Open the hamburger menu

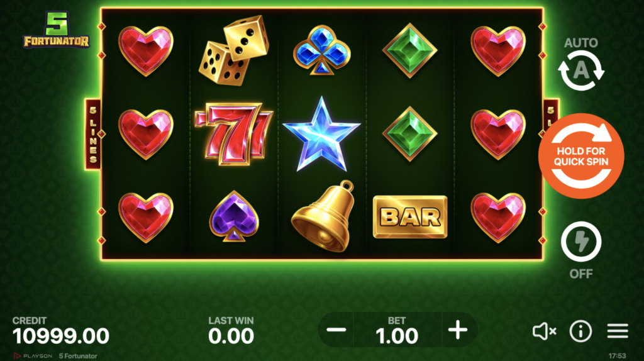(618, 331)
